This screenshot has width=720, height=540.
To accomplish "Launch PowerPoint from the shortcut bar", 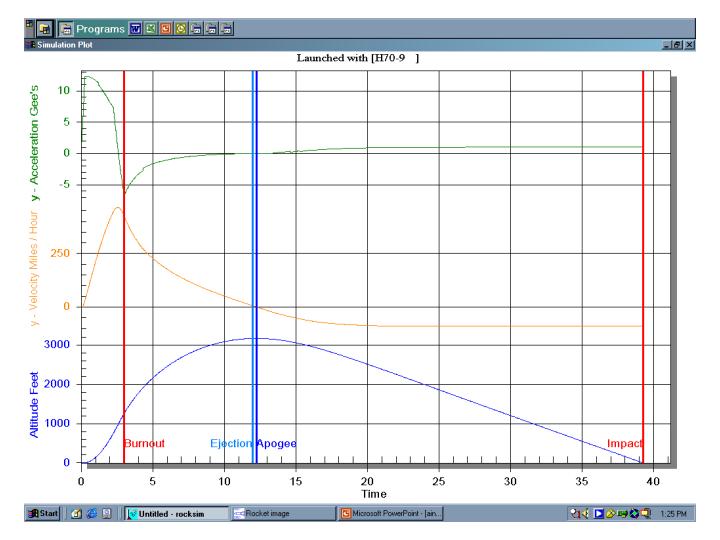I will point(166,29).
